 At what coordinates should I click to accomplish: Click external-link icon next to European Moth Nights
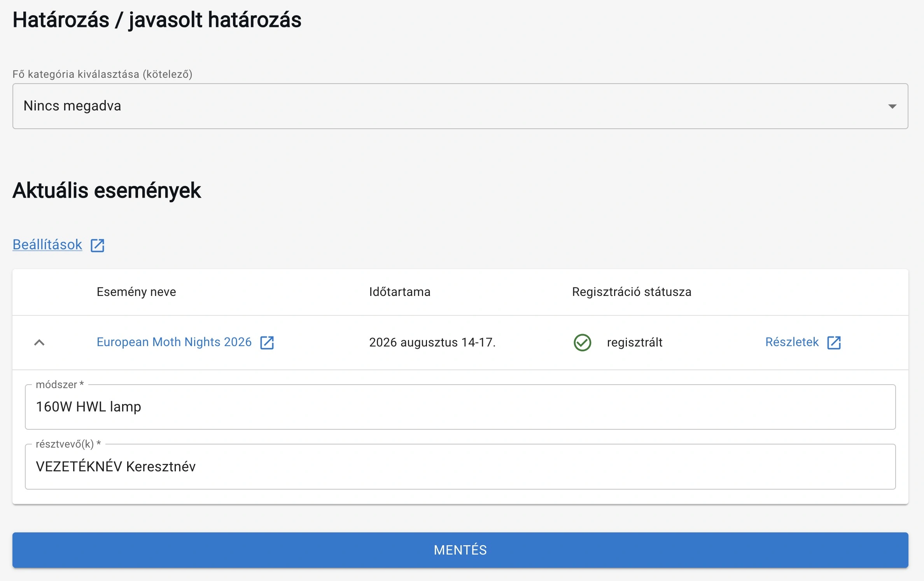coord(267,343)
